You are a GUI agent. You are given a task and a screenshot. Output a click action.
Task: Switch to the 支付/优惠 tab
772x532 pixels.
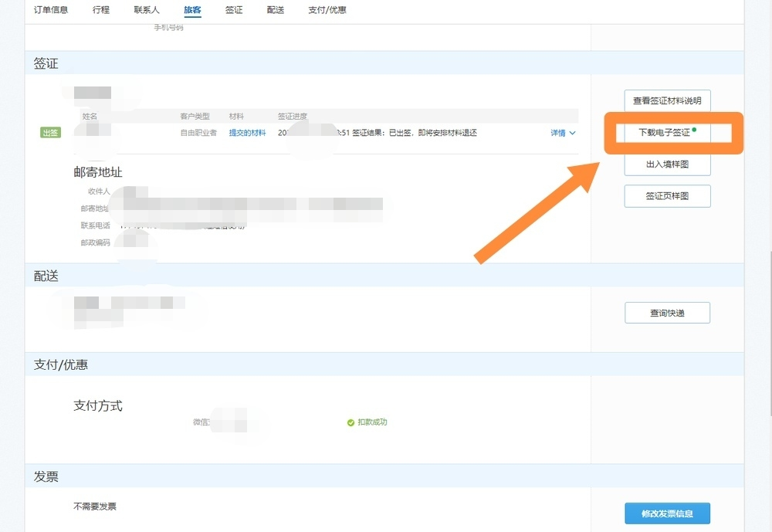coord(327,10)
